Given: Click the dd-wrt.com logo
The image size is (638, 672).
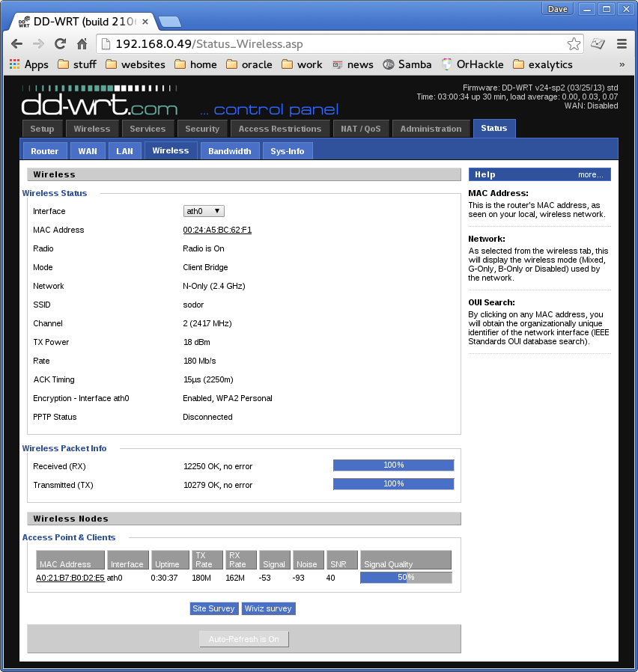Looking at the screenshot, I should coord(100,101).
